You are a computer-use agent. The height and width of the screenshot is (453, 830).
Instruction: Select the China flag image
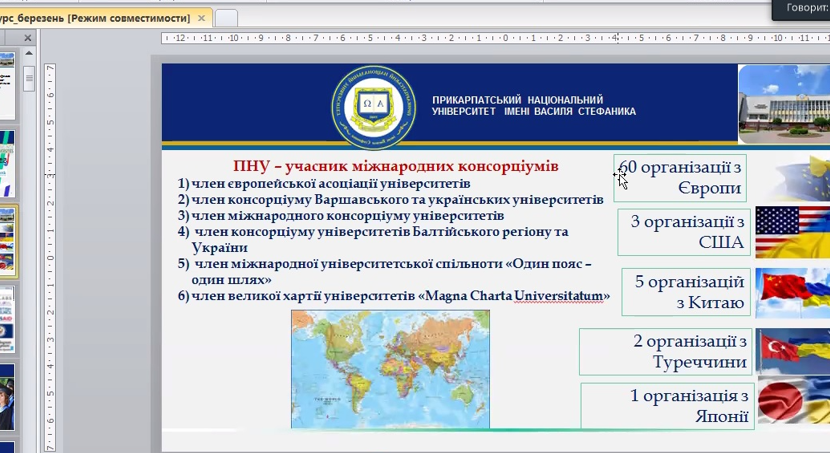(792, 292)
